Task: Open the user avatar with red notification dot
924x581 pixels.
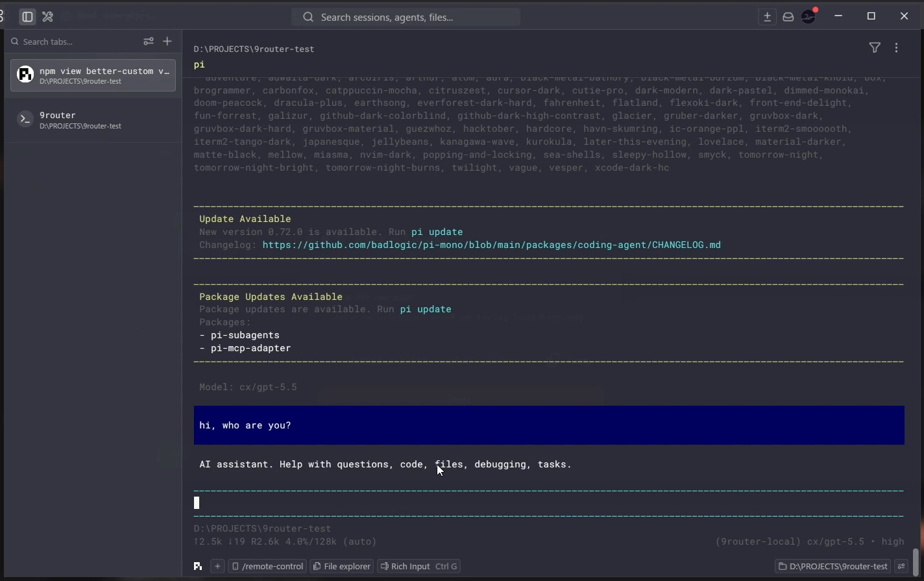Action: click(809, 16)
